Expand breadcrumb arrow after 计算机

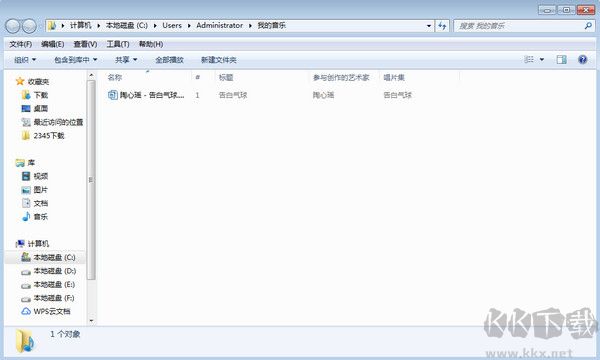click(x=98, y=26)
